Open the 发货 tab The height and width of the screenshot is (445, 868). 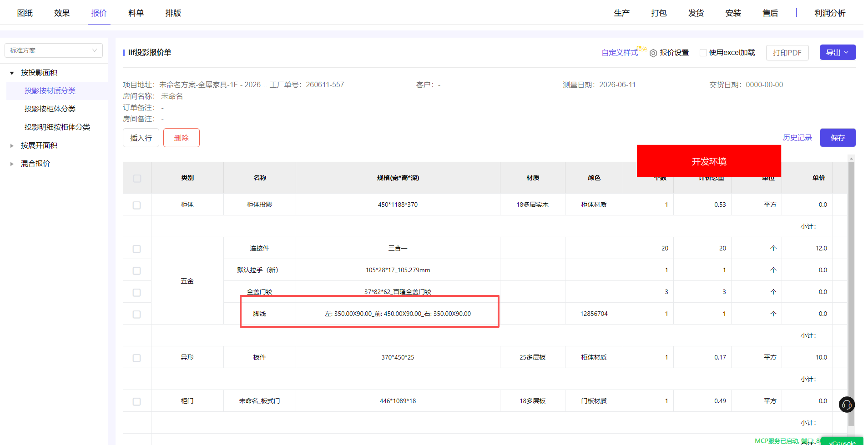click(x=696, y=13)
